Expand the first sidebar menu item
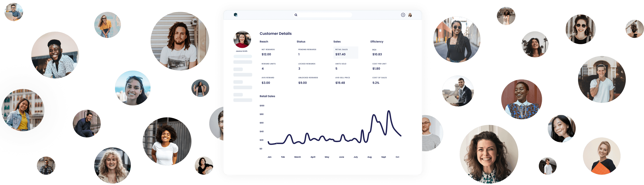644x185 pixels. pyautogui.click(x=242, y=56)
